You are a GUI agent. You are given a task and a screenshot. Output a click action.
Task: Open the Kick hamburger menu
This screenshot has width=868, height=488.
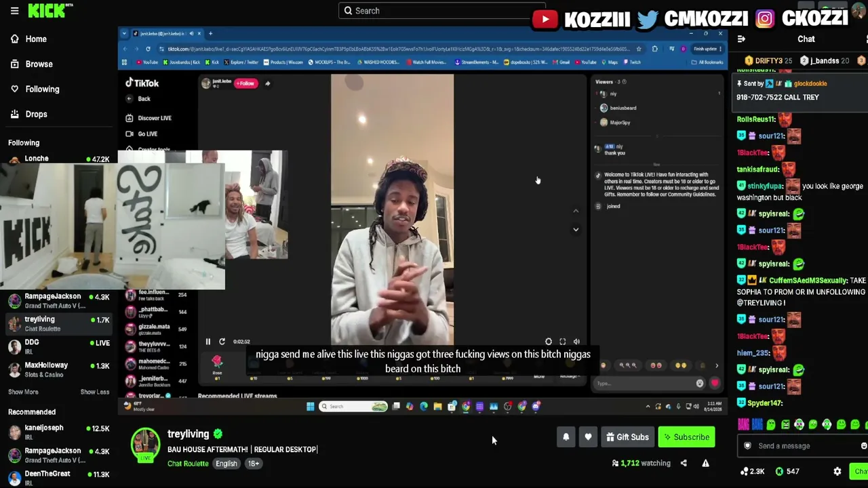click(14, 11)
